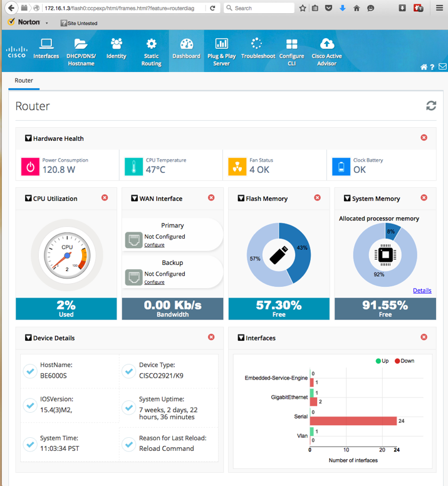This screenshot has width=448, height=486.
Task: Close the WAN Interface widget
Action: (211, 197)
